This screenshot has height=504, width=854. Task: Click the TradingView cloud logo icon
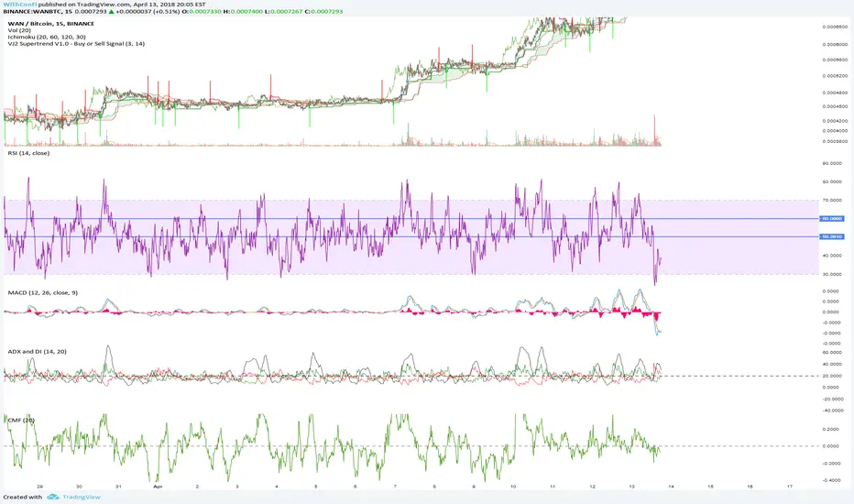[x=53, y=497]
